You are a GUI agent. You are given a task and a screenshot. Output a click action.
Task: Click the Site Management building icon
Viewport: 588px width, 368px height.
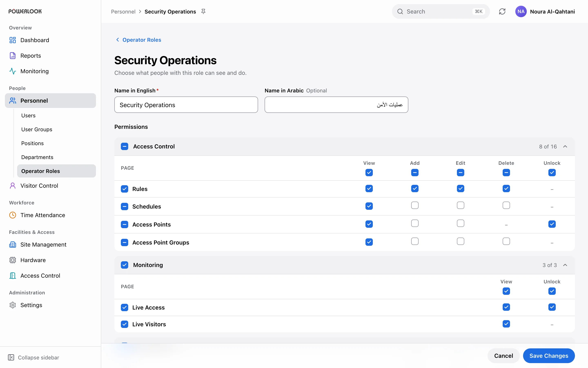[x=13, y=245]
